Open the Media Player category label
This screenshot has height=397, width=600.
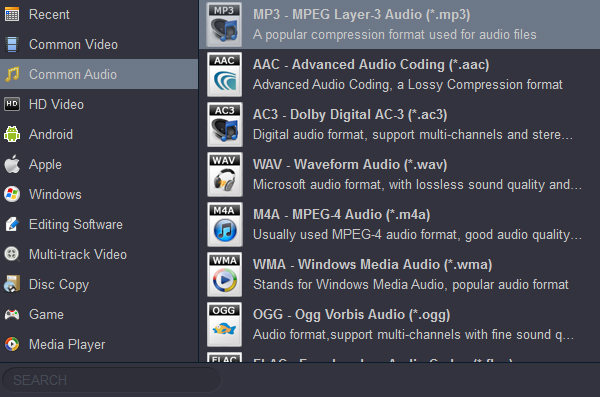67,345
